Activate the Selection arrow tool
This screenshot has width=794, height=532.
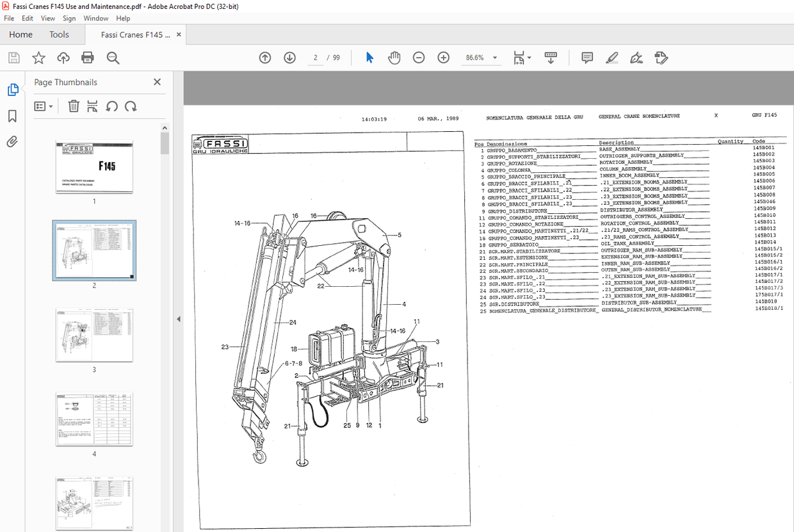click(x=369, y=57)
